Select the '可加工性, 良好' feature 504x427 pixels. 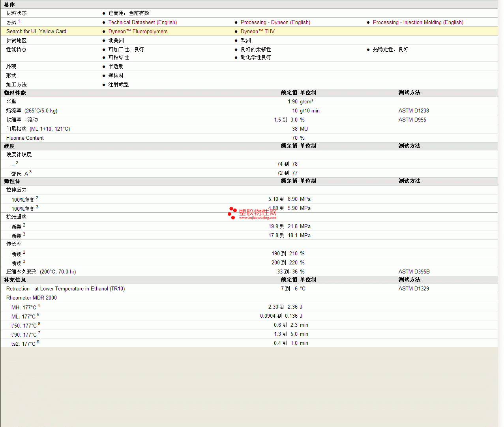pos(126,50)
